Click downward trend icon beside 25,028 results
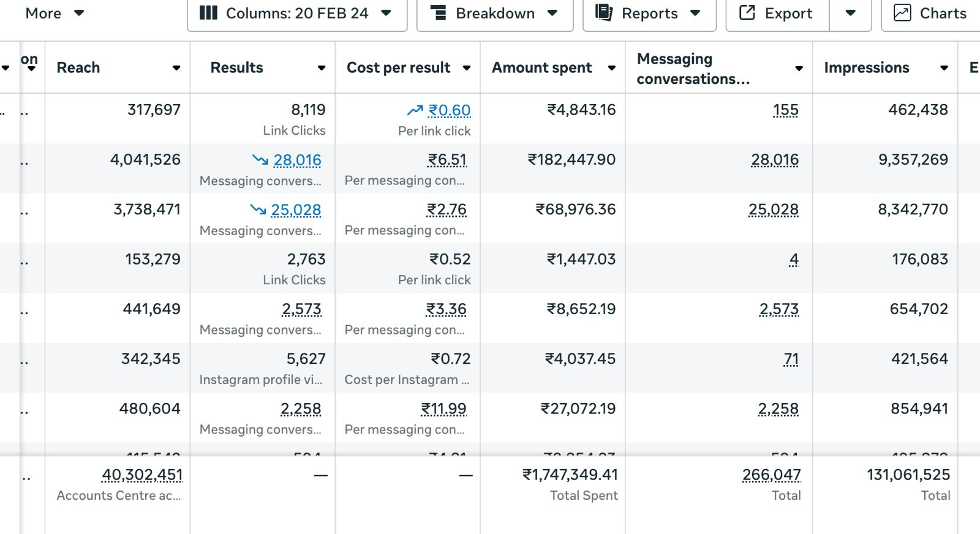 tap(258, 209)
